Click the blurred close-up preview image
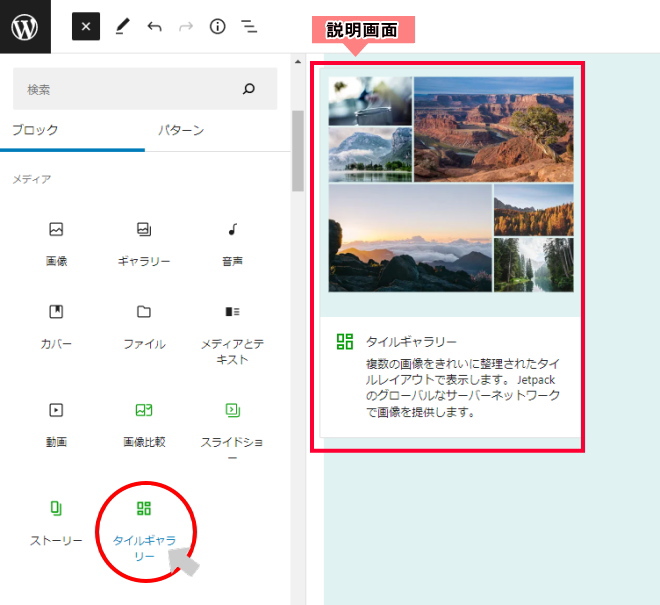Viewport: 660px width, 605px height. [370, 101]
